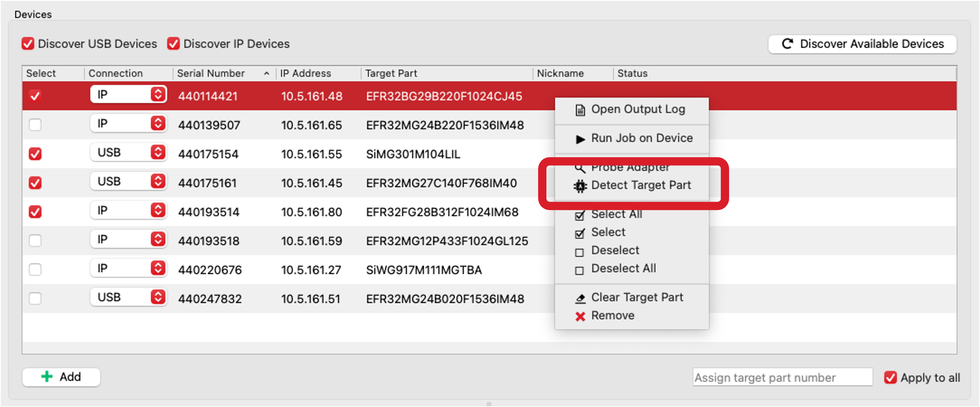The height and width of the screenshot is (407, 980).
Task: Click the Run Job on Device play icon
Action: (579, 139)
